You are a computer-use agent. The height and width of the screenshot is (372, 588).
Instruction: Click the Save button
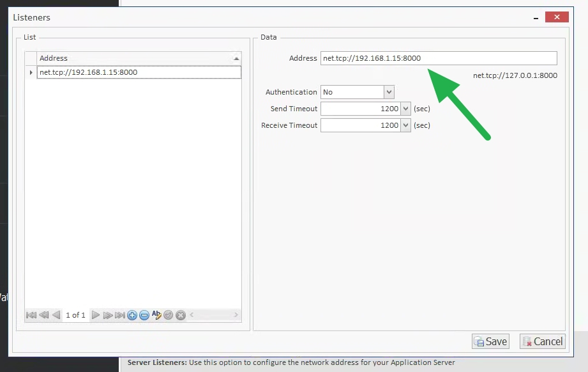(490, 341)
